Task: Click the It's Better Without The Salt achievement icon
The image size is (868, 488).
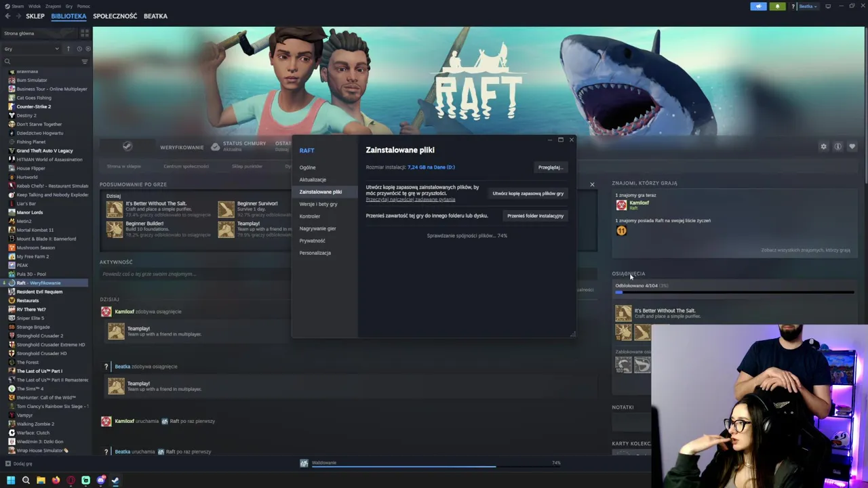Action: coord(115,209)
